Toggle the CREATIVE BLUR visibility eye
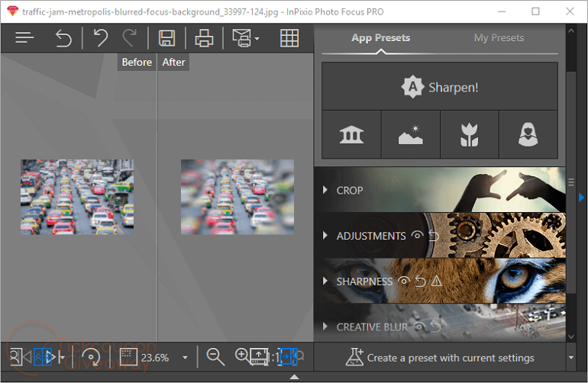This screenshot has width=588, height=383. [x=419, y=327]
